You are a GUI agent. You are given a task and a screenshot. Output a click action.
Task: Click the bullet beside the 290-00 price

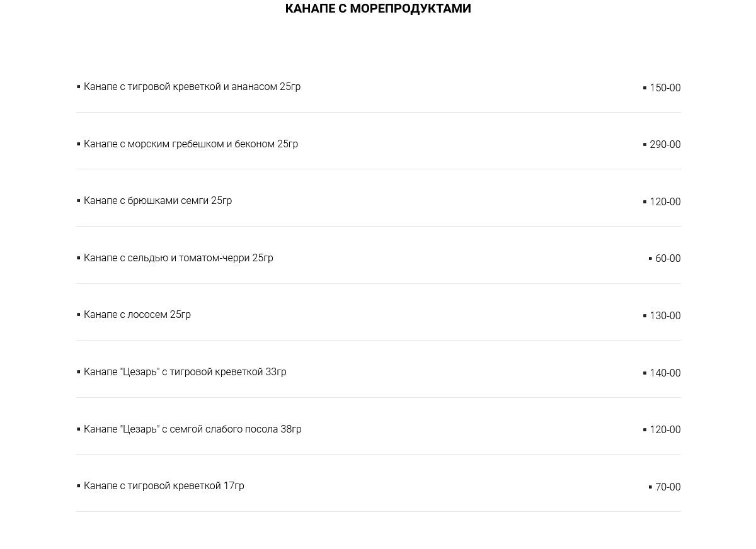pos(644,145)
